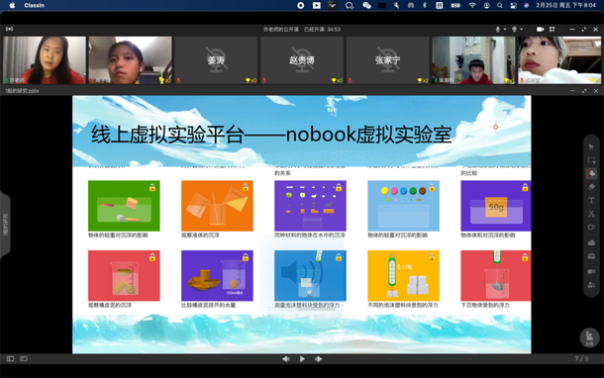The width and height of the screenshot is (604, 378).
Task: Open the toolbox briefcase icon
Action: click(x=591, y=256)
